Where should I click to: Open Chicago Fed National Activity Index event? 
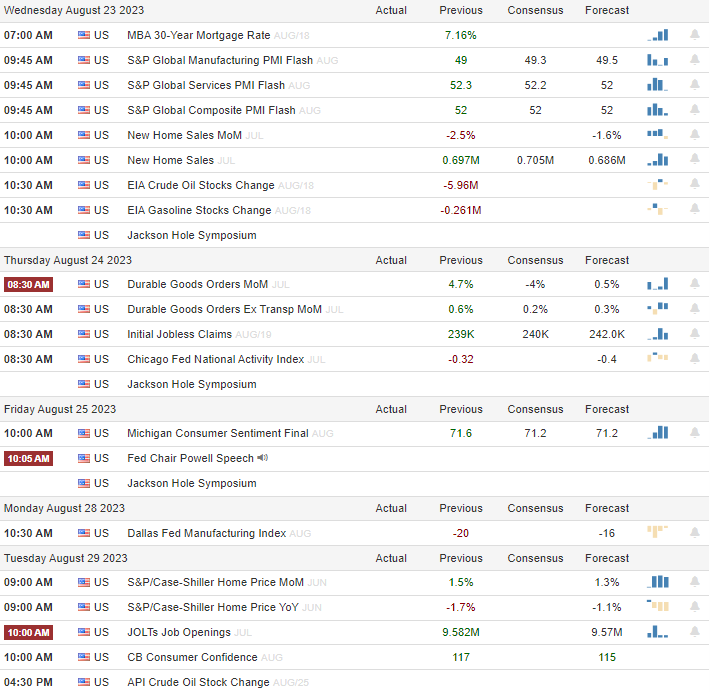215,359
